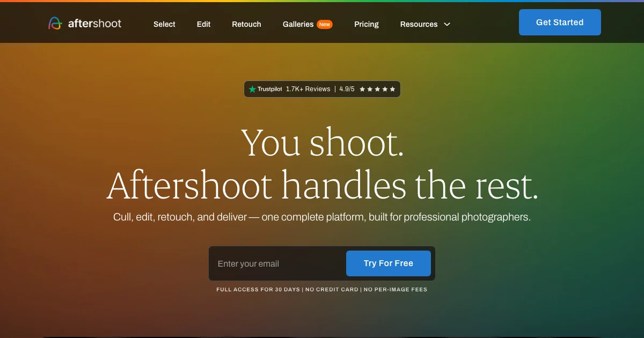Open the Galleries navigation item

[x=298, y=24]
